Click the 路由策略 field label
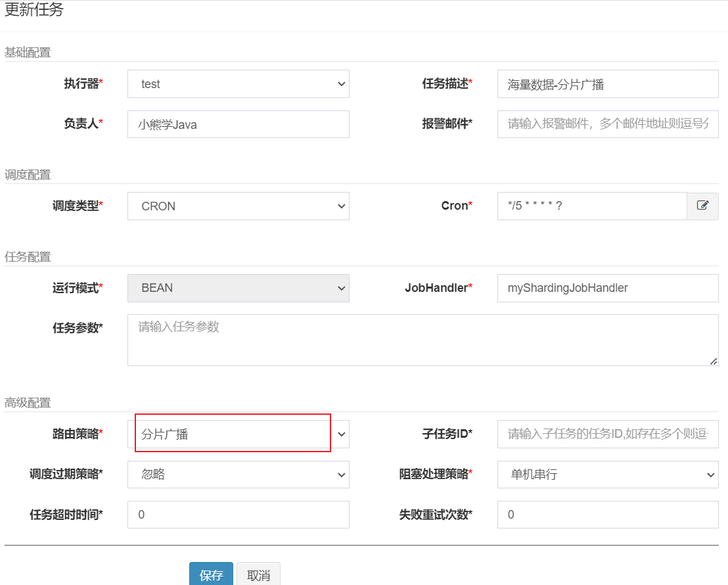This screenshot has width=728, height=585. point(78,434)
